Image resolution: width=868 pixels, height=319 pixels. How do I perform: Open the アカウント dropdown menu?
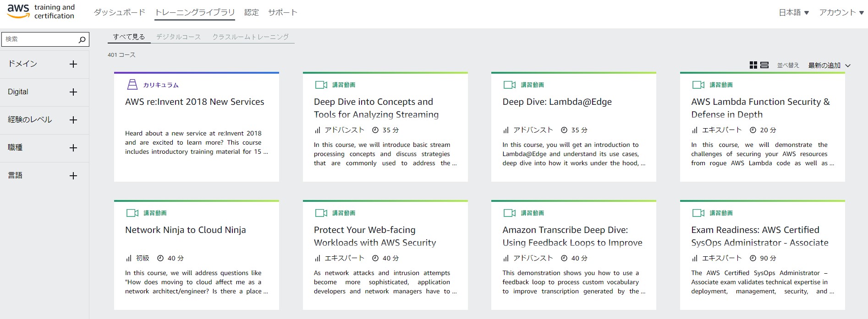click(841, 12)
